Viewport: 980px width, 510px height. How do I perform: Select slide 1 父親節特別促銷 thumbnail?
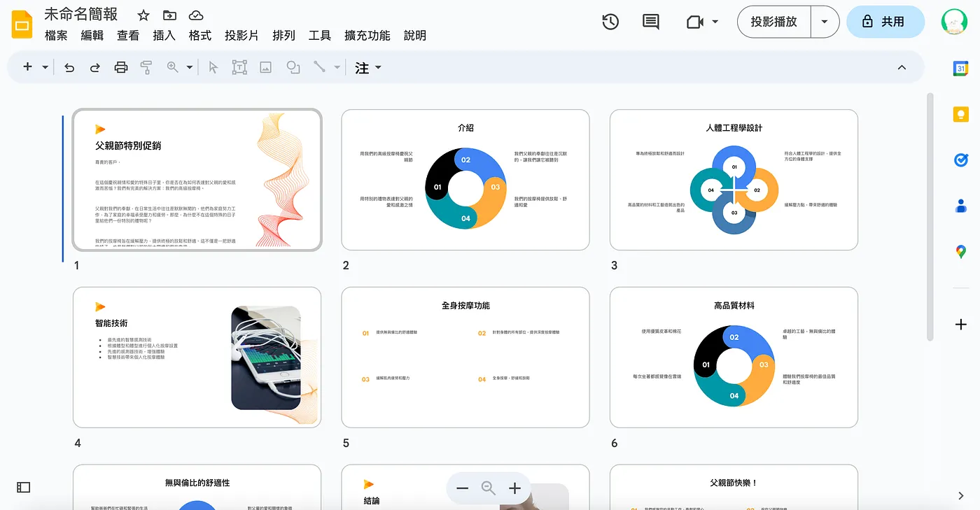tap(197, 180)
